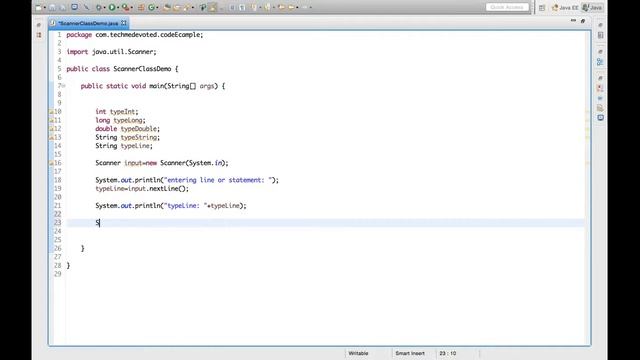Click on 'public class ScannerClassDemo' line
The width and height of the screenshot is (640, 360).
(122, 69)
